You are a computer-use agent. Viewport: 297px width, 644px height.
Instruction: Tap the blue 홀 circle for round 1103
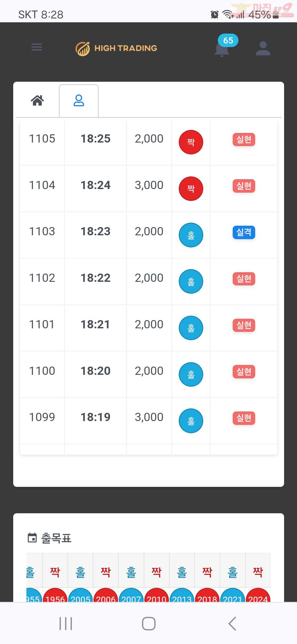(191, 235)
